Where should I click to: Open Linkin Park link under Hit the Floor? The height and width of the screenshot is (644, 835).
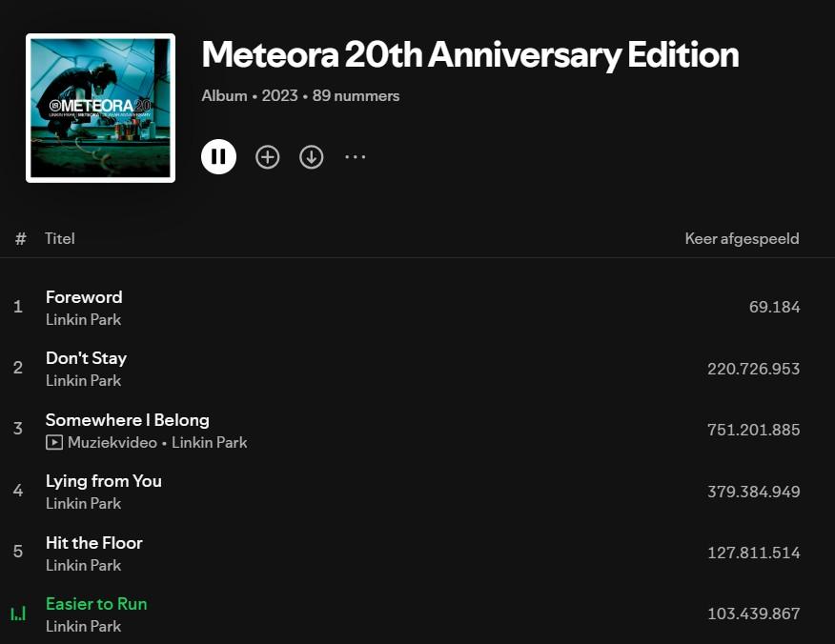click(84, 565)
